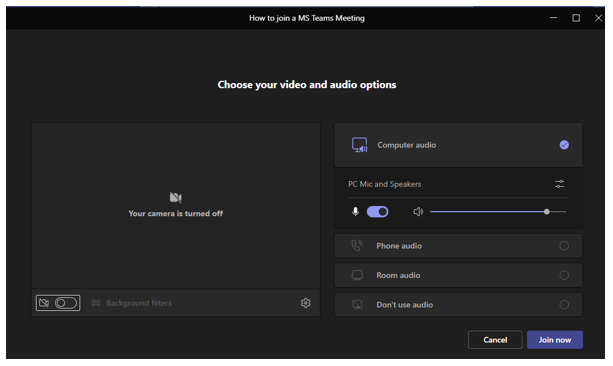Click the microphone icon
The width and height of the screenshot is (613, 366).
(x=355, y=212)
